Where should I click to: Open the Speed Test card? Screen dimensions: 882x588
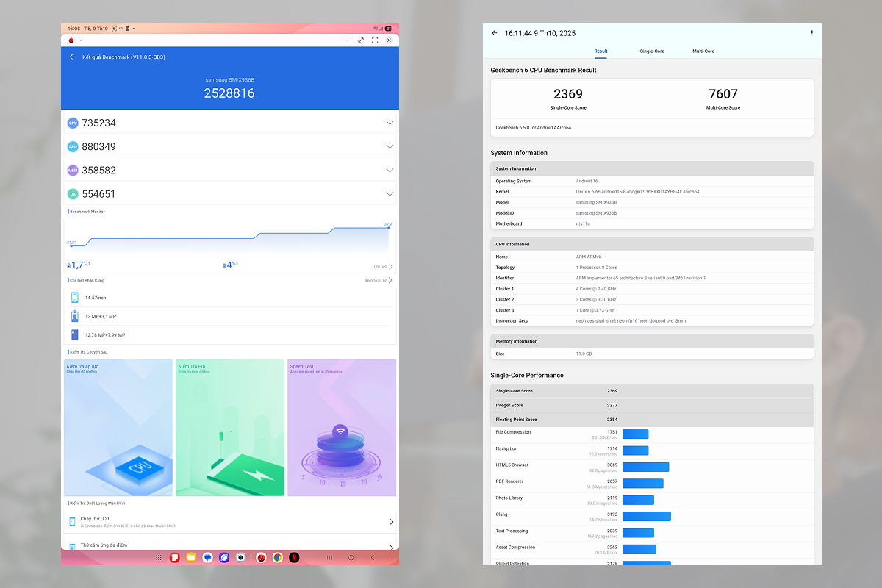coord(342,427)
